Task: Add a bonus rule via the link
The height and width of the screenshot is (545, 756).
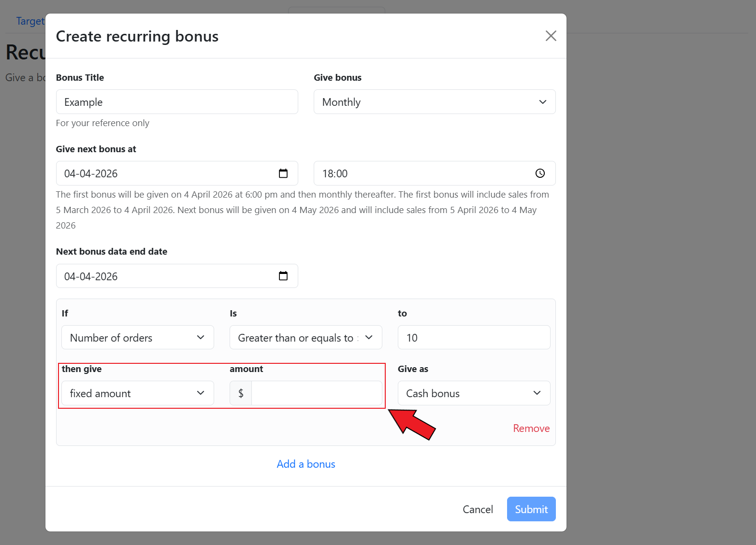Action: click(306, 464)
